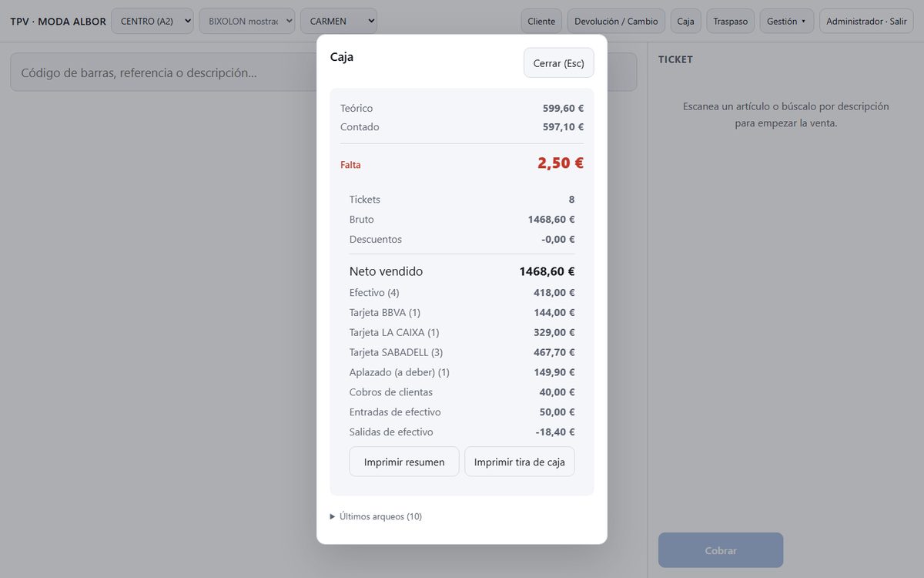Viewport: 924px width, 578px height.
Task: Click Administrador · Salir to log out
Action: [x=866, y=21]
